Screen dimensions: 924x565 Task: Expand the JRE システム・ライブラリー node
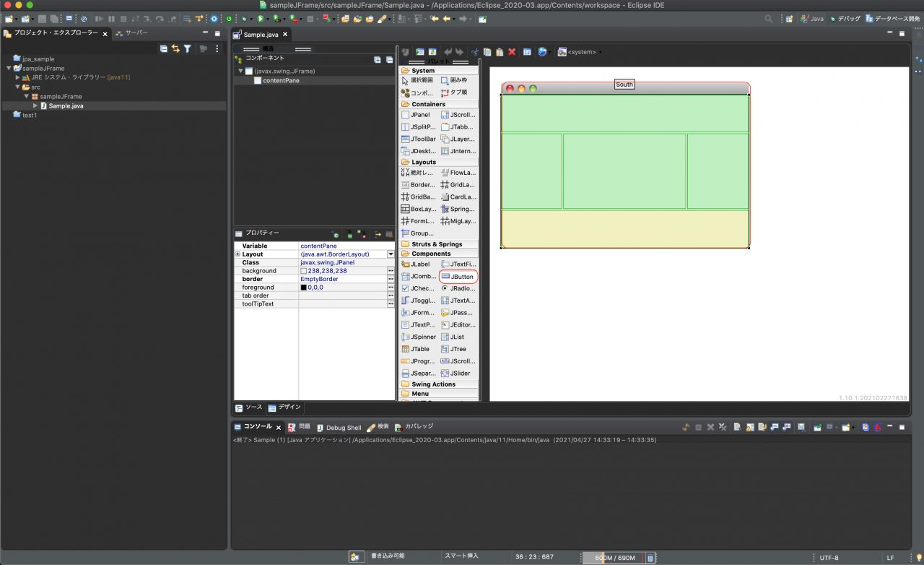(17, 77)
